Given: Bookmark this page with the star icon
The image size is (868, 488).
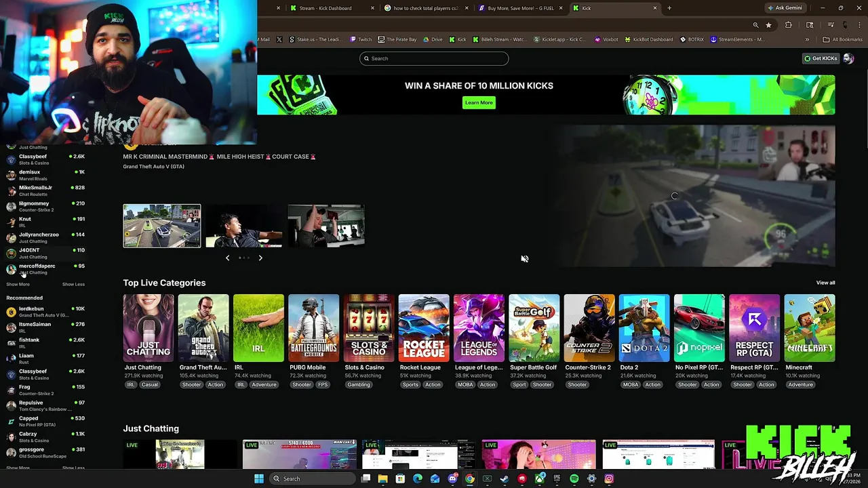Looking at the screenshot, I should pyautogui.click(x=768, y=25).
